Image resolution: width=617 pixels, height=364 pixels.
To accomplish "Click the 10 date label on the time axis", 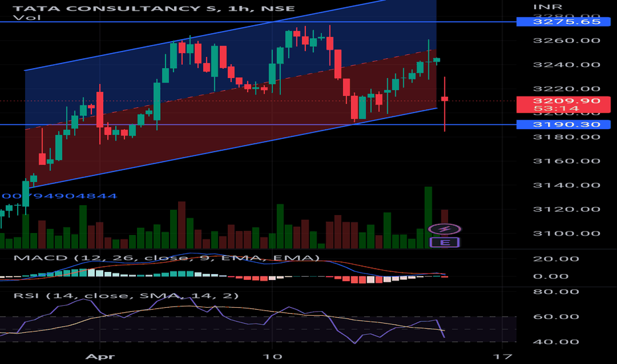I will [x=272, y=357].
